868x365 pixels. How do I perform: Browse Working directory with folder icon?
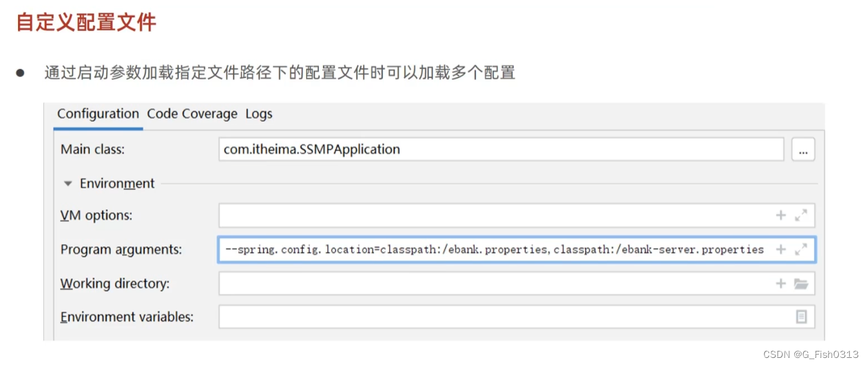click(x=801, y=283)
